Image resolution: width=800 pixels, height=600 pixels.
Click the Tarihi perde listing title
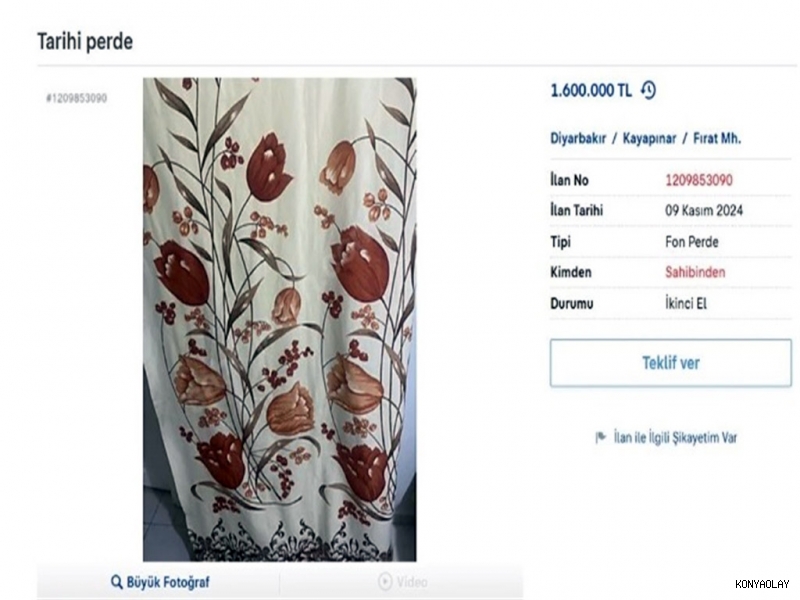pyautogui.click(x=85, y=42)
